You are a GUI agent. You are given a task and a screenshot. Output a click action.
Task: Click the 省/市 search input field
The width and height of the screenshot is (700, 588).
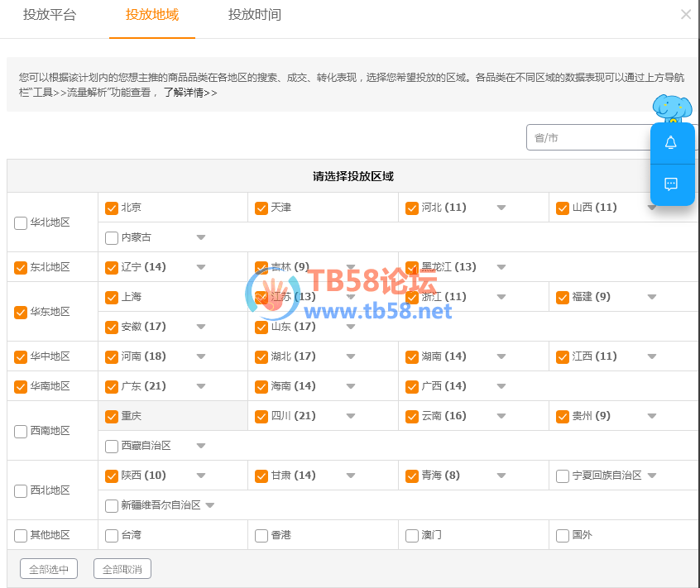pos(587,137)
